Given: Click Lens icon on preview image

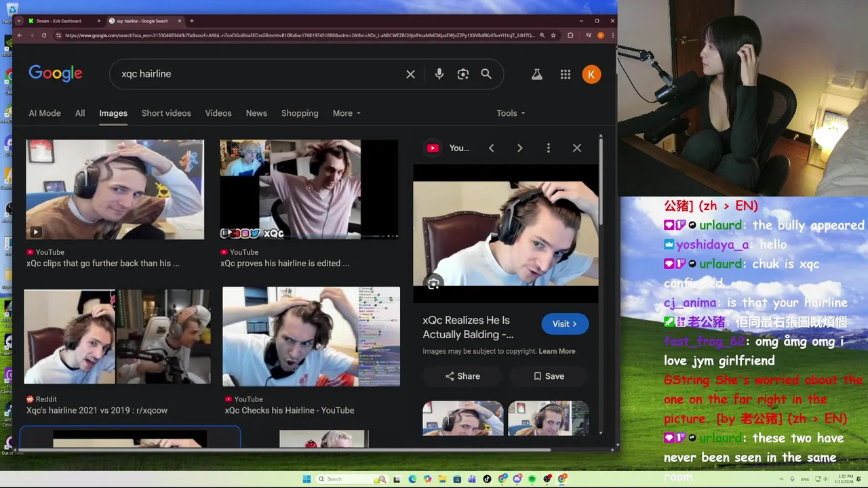Looking at the screenshot, I should tap(434, 283).
